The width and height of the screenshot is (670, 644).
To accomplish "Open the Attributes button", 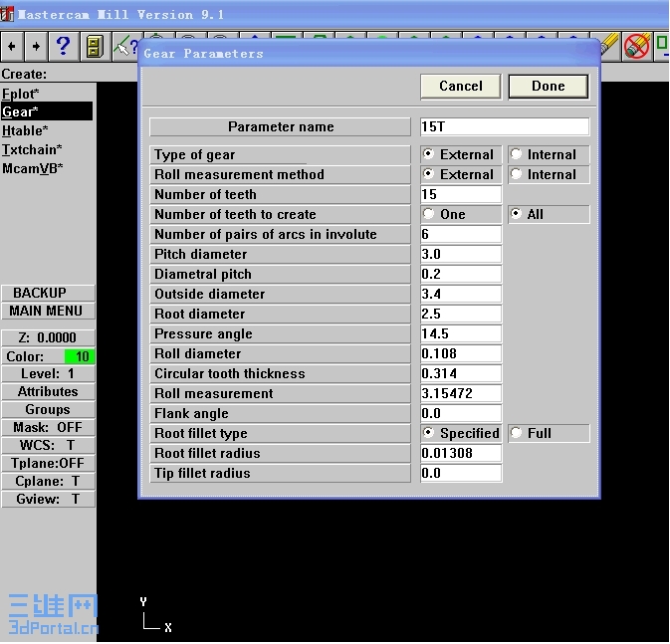I will 48,392.
